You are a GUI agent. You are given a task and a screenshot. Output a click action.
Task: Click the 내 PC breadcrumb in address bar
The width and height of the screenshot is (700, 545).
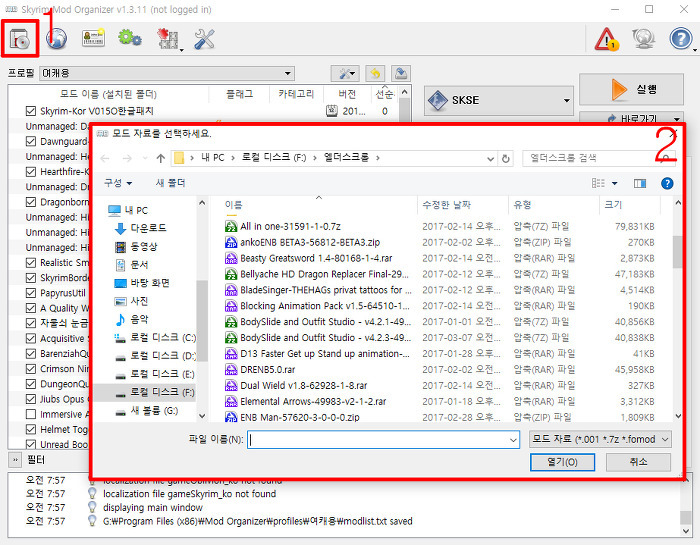tap(213, 158)
